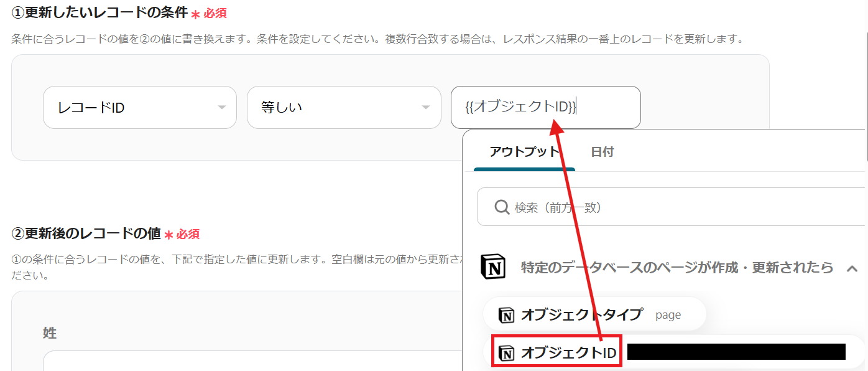868x371 pixels.
Task: Collapse the 特定のデータベースのページが作成・更新されたら section chevron
Action: [852, 269]
